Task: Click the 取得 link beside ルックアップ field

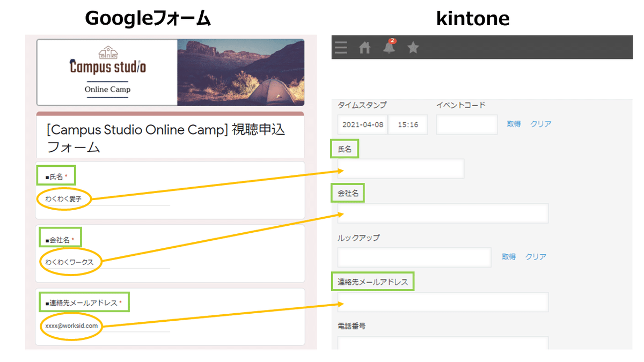Action: (509, 257)
